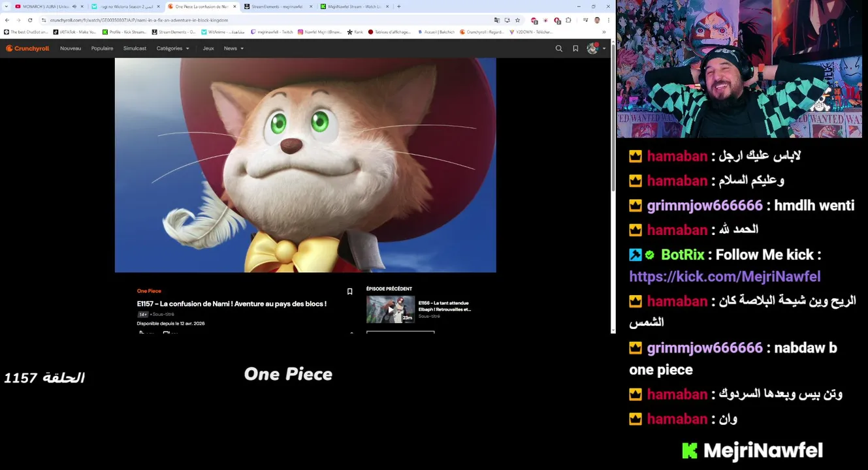Open the Crunchyroll search icon
The image size is (868, 470).
click(x=558, y=48)
